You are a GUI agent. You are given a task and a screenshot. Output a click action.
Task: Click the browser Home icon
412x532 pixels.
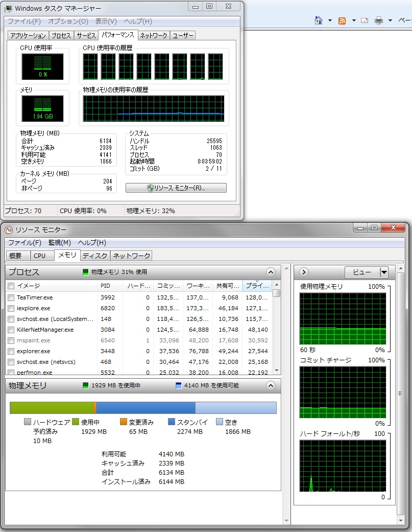pos(319,20)
